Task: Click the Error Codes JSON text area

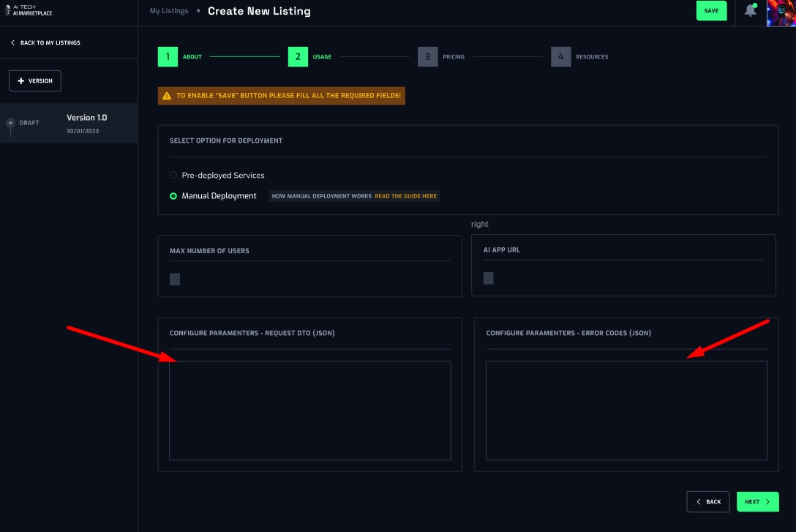Action: 626,410
